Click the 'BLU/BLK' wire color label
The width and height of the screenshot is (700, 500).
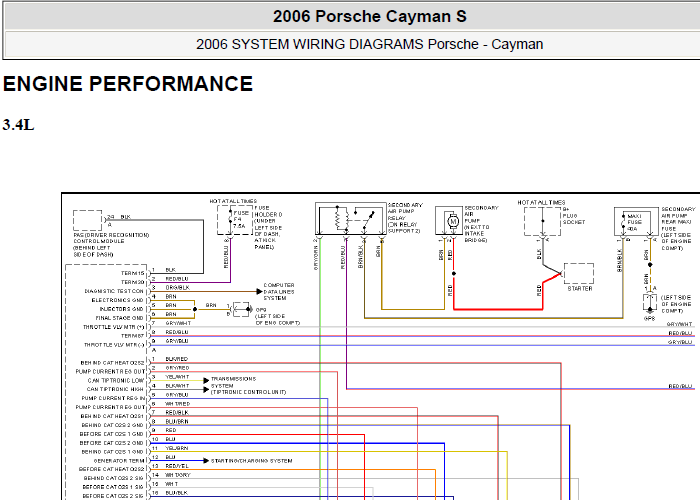pos(176,493)
